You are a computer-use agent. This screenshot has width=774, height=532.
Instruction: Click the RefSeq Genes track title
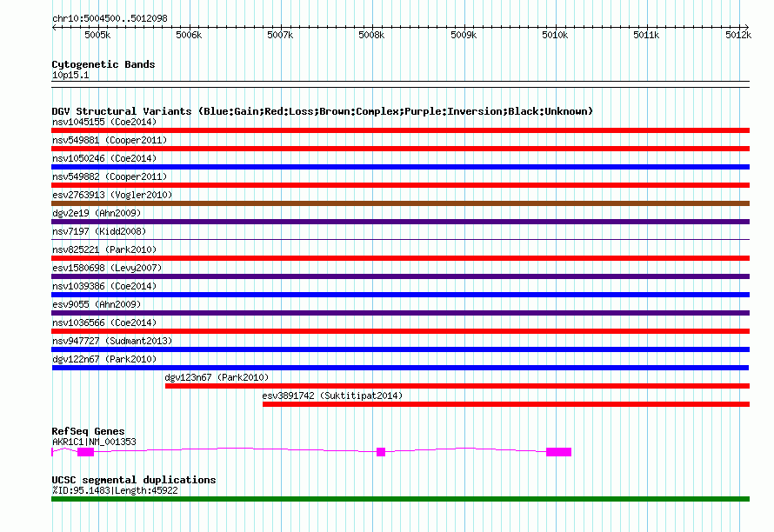(88, 431)
